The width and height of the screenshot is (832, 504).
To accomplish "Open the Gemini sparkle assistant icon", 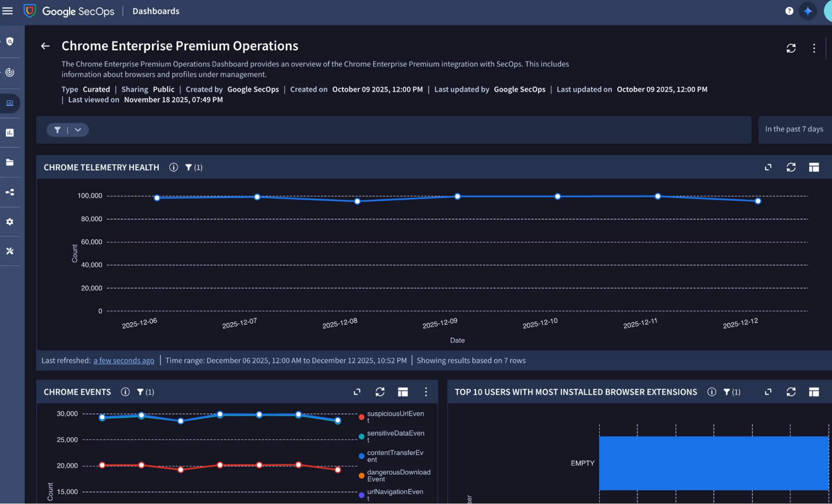I will (807, 11).
